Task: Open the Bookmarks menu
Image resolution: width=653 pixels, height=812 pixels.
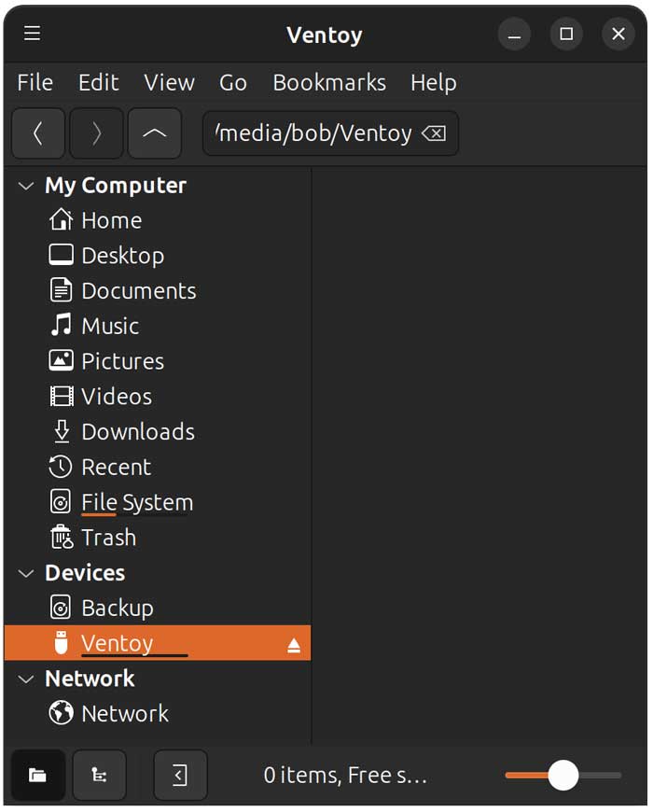Action: [329, 82]
